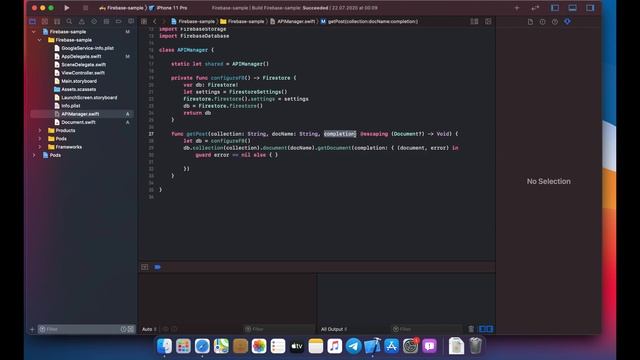Stop the running build

85,8
